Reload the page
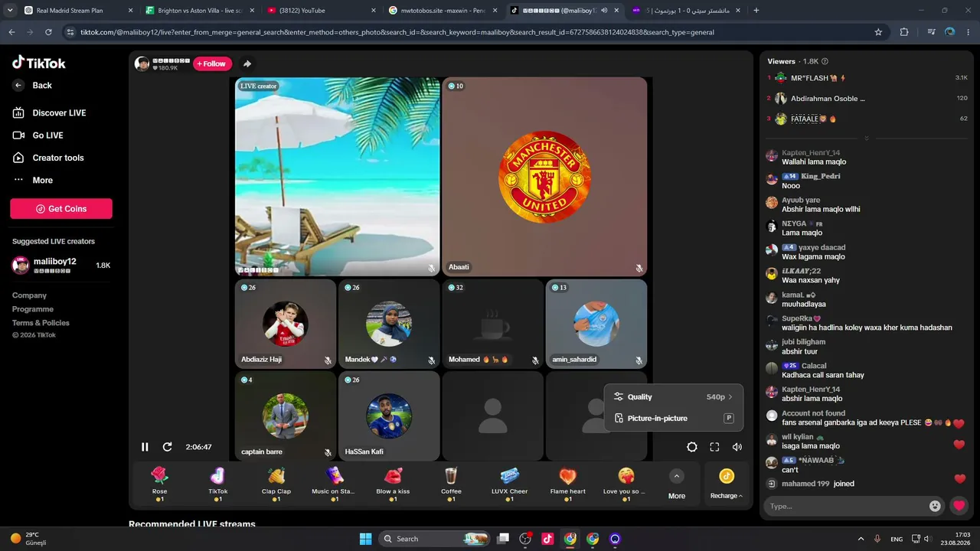The height and width of the screenshot is (551, 980). point(48,32)
